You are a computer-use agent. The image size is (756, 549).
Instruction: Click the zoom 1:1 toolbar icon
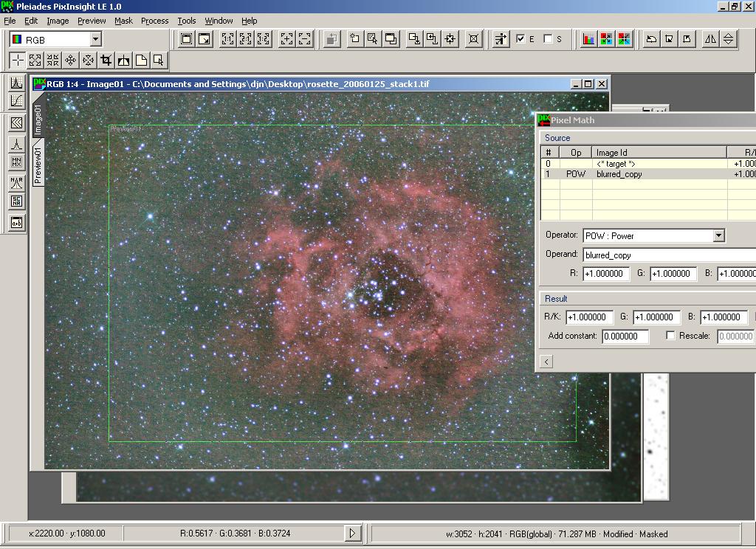coord(228,39)
